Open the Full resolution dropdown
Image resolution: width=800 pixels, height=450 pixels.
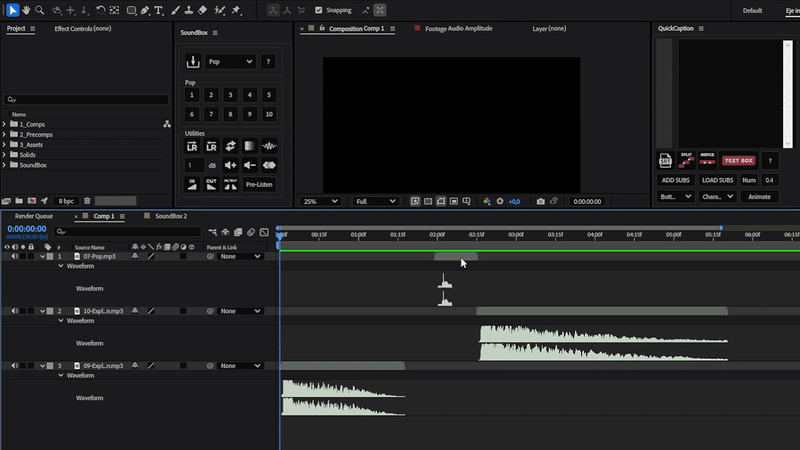coord(375,201)
